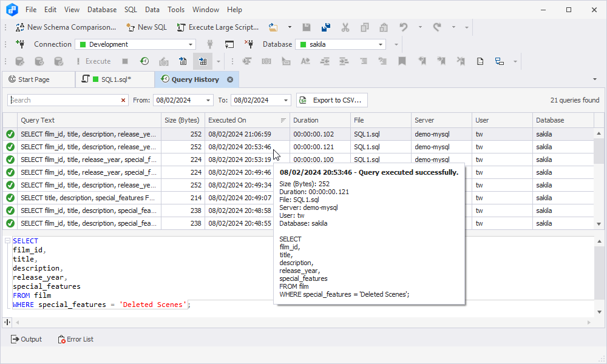Open the To date picker dropdown
The width and height of the screenshot is (607, 364).
coord(286,100)
